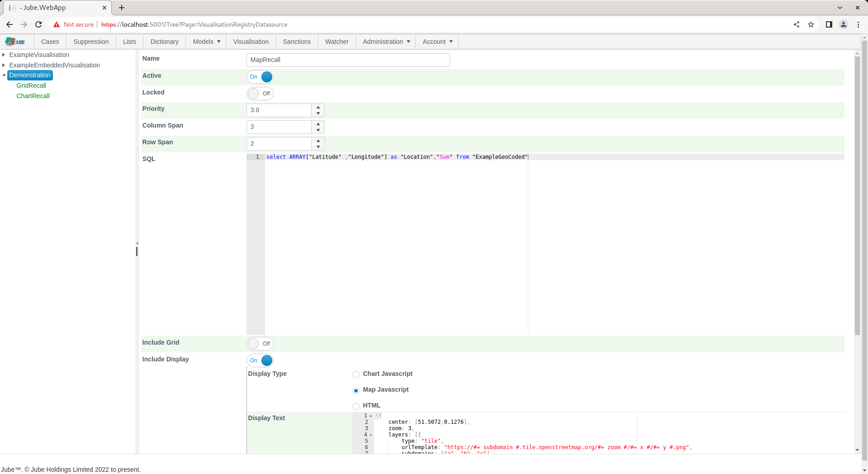This screenshot has width=868, height=474.
Task: Disable the Include Display switch
Action: pyautogui.click(x=260, y=360)
